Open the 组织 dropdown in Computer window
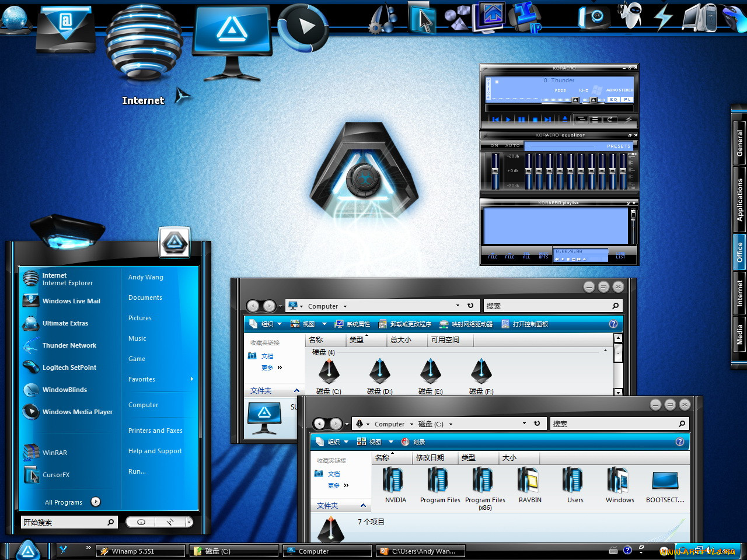The image size is (747, 560). pyautogui.click(x=266, y=324)
